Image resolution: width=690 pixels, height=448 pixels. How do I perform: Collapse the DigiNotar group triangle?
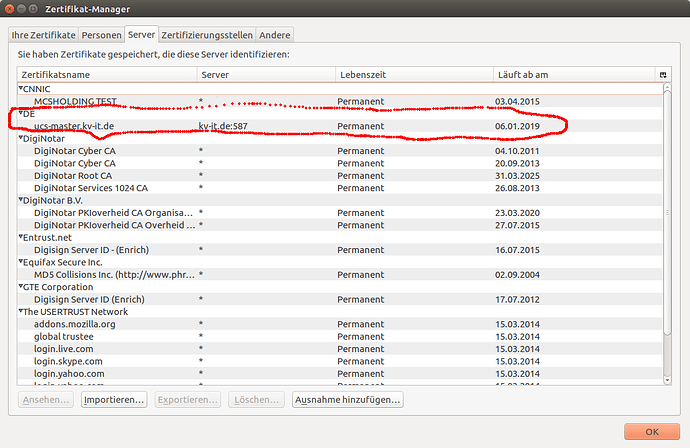[21, 139]
